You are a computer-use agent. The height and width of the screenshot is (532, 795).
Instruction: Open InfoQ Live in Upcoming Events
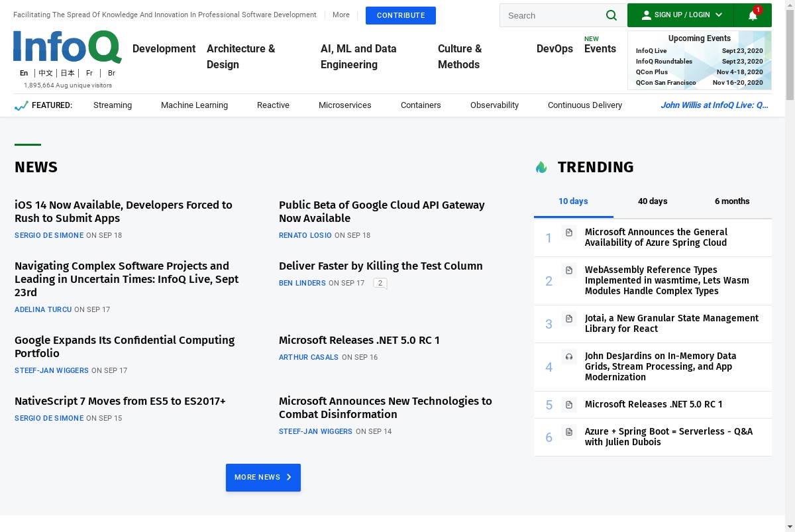click(x=651, y=51)
